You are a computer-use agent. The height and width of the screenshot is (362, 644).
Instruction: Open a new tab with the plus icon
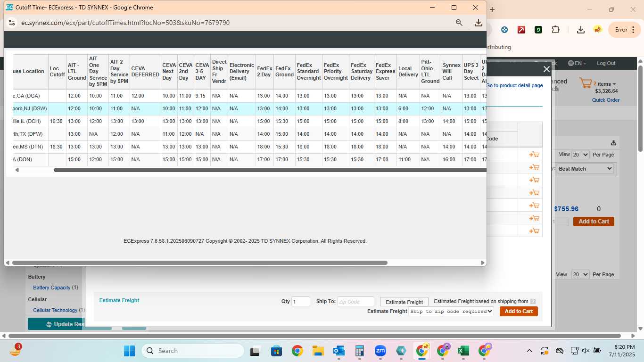[492, 9]
